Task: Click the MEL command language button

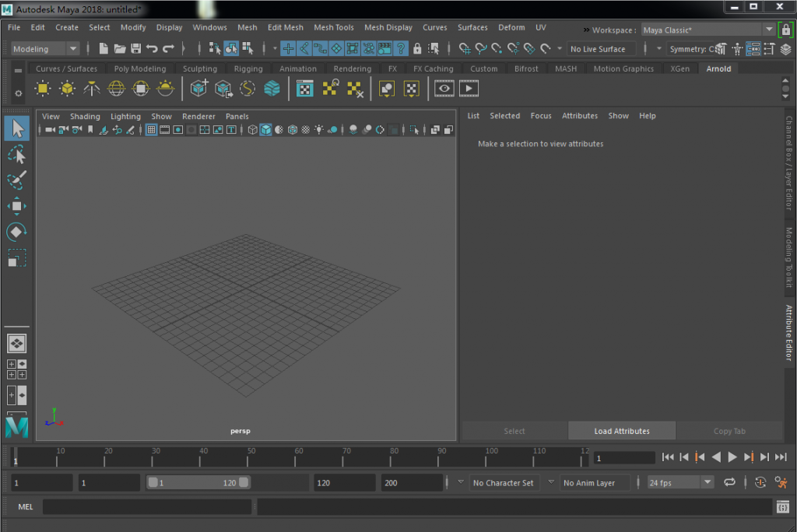Action: [x=26, y=507]
